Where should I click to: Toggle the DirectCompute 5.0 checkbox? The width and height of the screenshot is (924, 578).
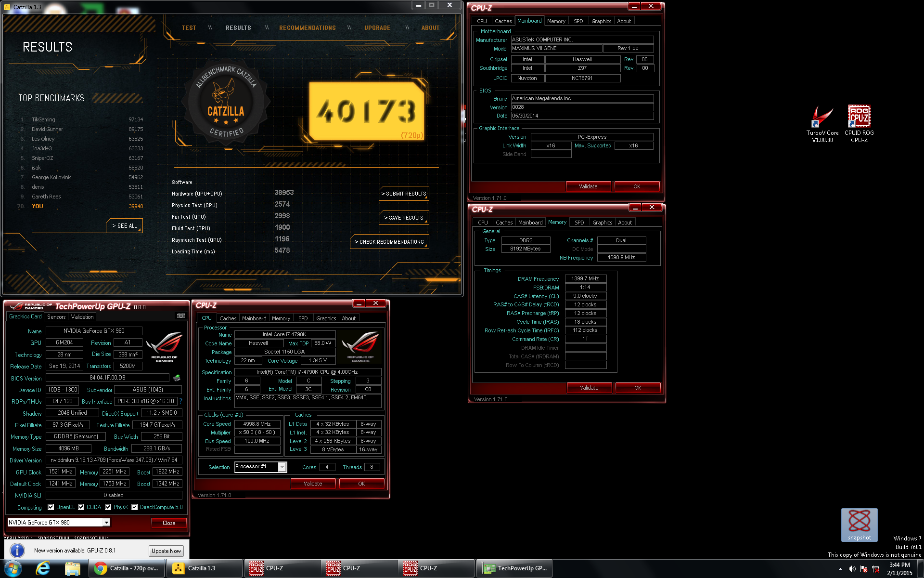click(x=135, y=507)
